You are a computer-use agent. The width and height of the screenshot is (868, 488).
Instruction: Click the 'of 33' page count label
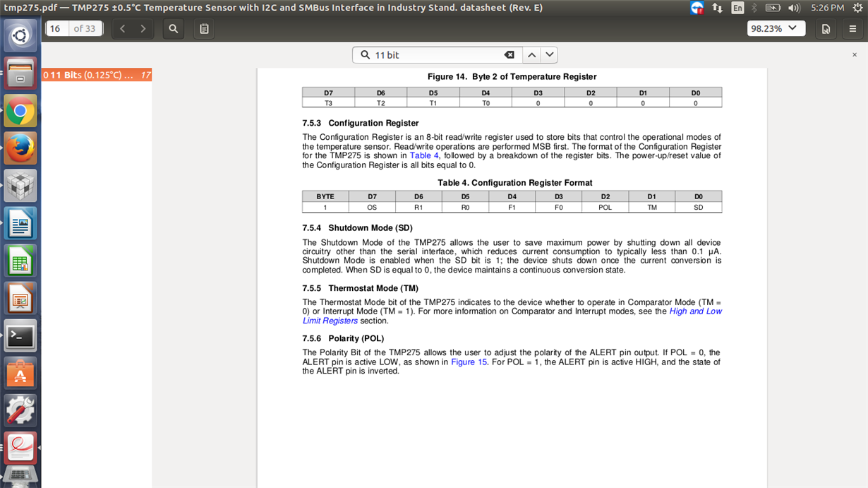(x=85, y=29)
